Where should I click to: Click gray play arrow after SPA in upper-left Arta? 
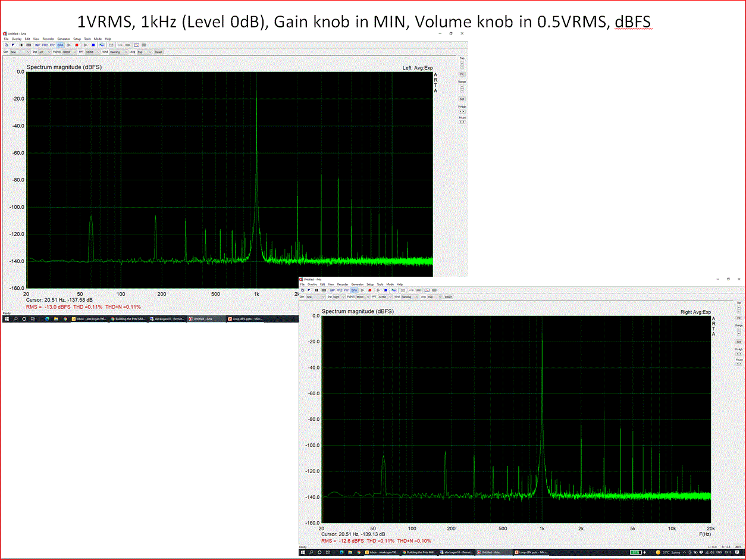[x=69, y=45]
